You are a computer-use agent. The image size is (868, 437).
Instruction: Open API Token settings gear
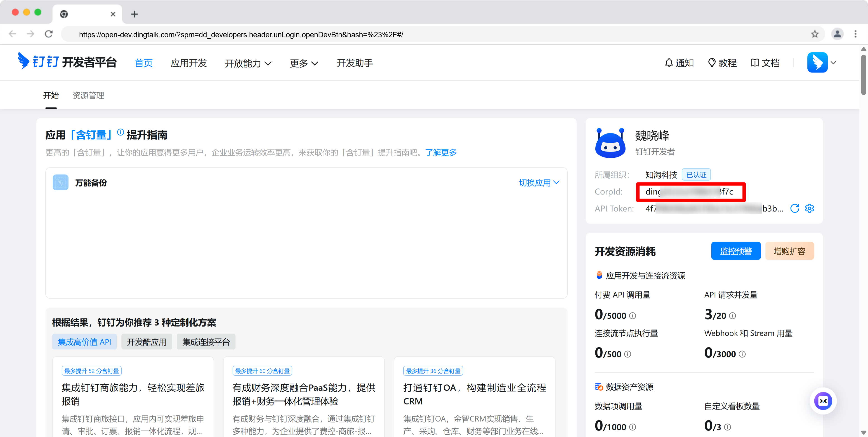pyautogui.click(x=809, y=208)
